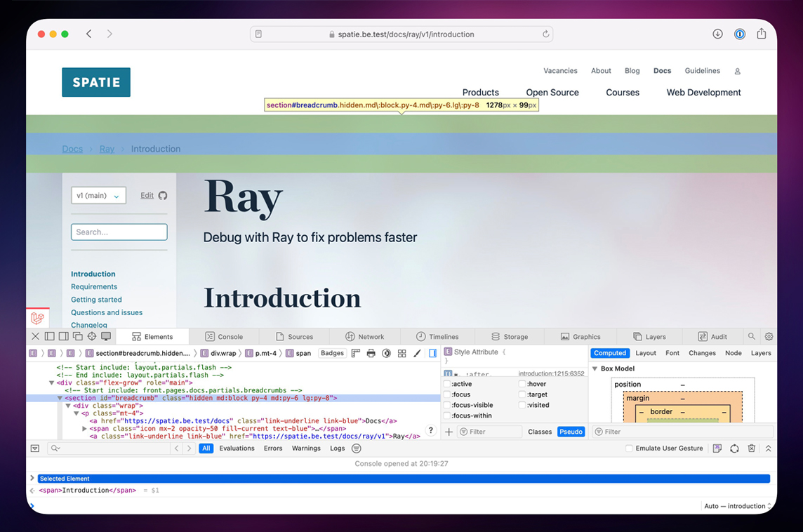Image resolution: width=803 pixels, height=532 pixels.
Task: Detach inspector into separate window
Action: [x=78, y=336]
